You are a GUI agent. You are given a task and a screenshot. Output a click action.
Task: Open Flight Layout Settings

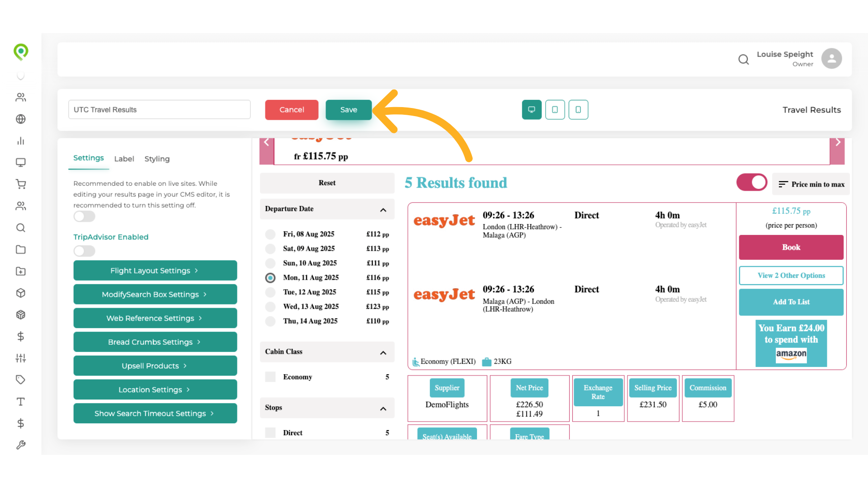pyautogui.click(x=155, y=271)
